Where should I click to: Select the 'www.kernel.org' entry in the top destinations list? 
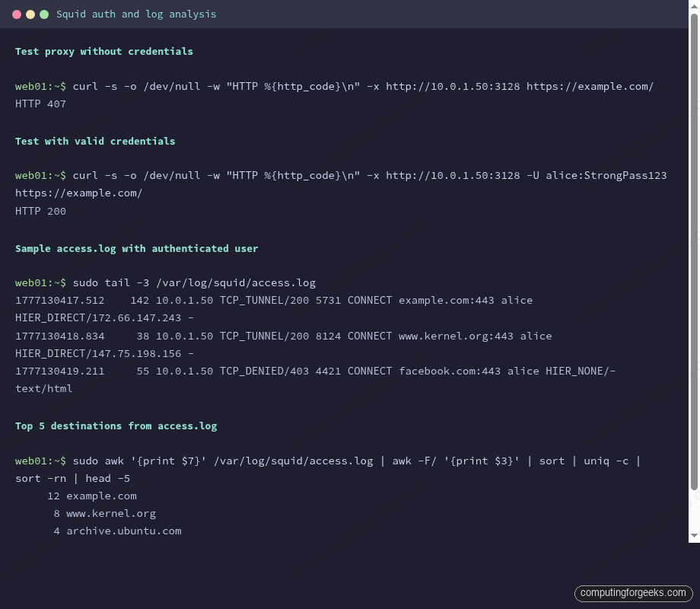[110, 513]
